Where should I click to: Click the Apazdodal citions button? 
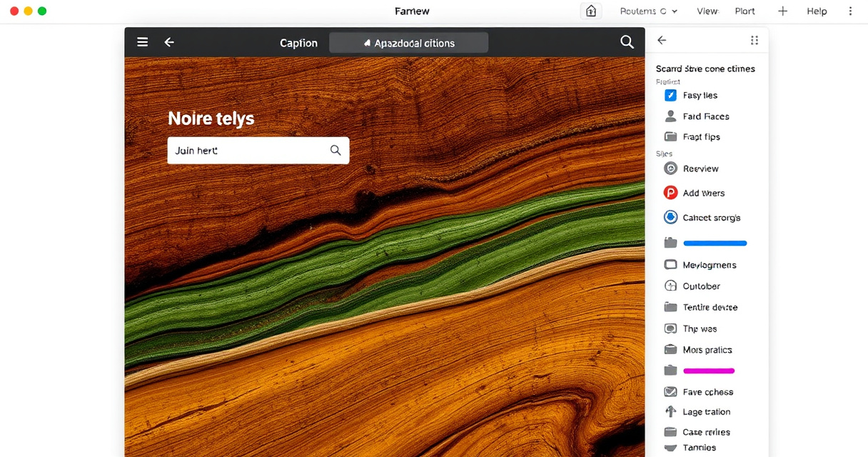pyautogui.click(x=408, y=43)
